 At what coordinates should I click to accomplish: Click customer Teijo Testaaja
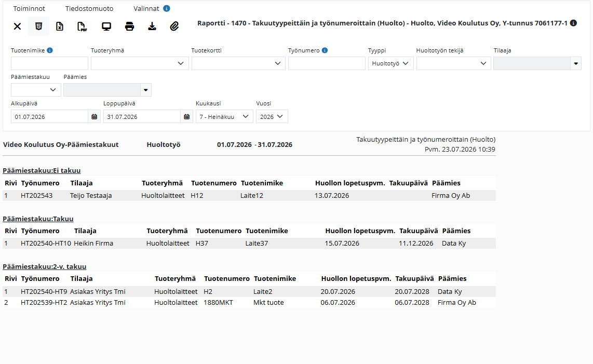point(91,196)
